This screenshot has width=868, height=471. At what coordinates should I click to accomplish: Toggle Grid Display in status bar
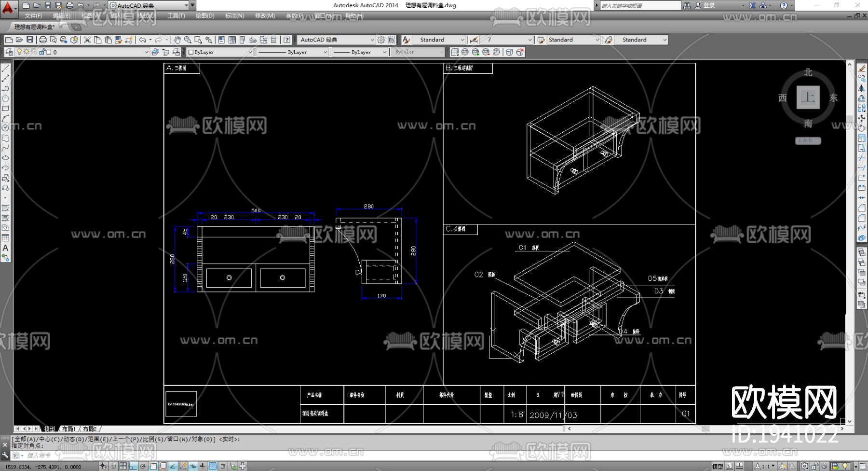coord(123,466)
